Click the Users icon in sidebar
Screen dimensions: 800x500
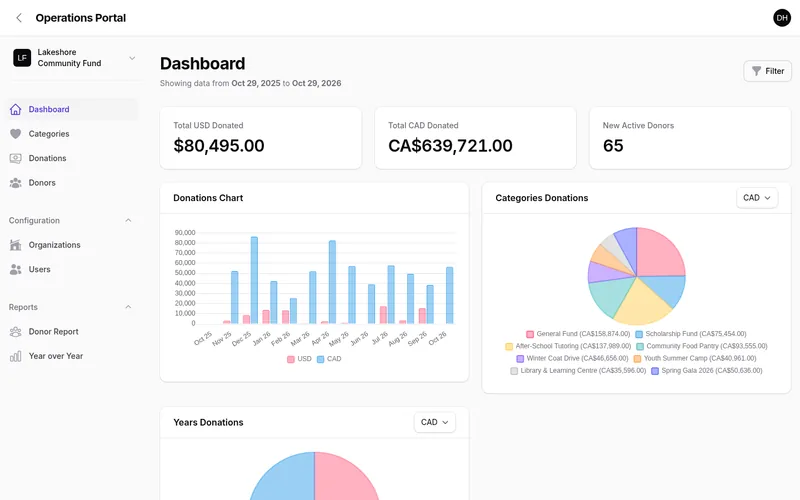click(15, 269)
